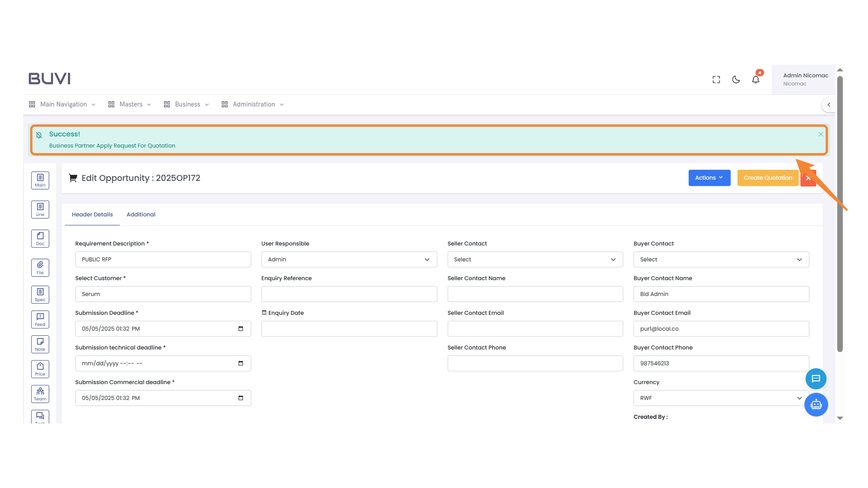
Task: Open the Line sidebar icon
Action: (x=40, y=209)
